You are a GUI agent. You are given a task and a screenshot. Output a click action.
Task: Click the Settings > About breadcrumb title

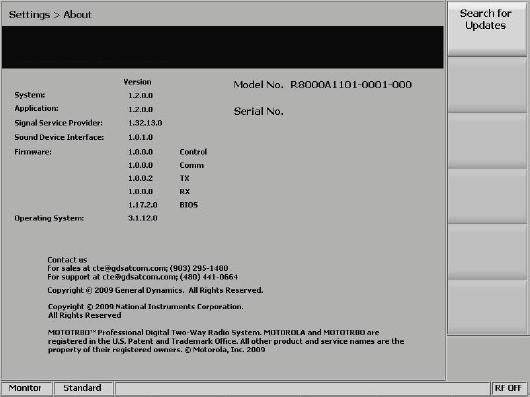50,15
